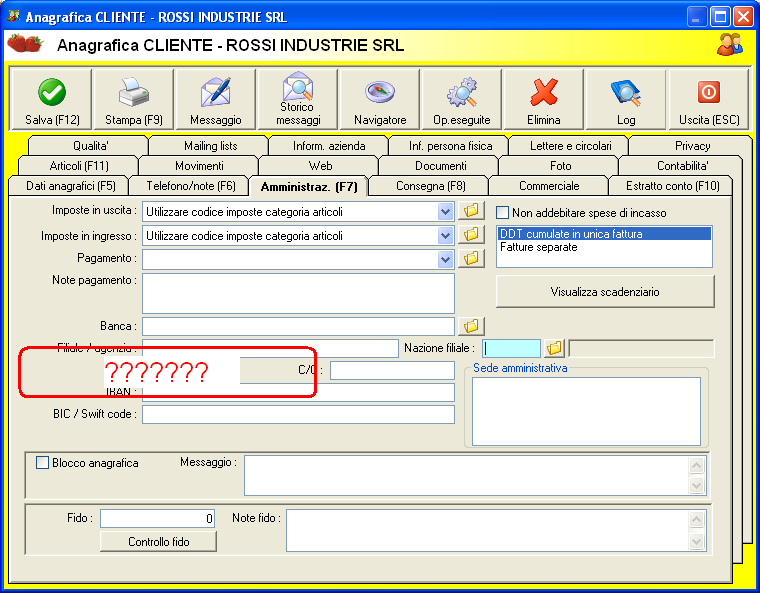Image resolution: width=760 pixels, height=593 pixels.
Task: Click the Uscita (ESC) exit button
Action: pos(709,100)
